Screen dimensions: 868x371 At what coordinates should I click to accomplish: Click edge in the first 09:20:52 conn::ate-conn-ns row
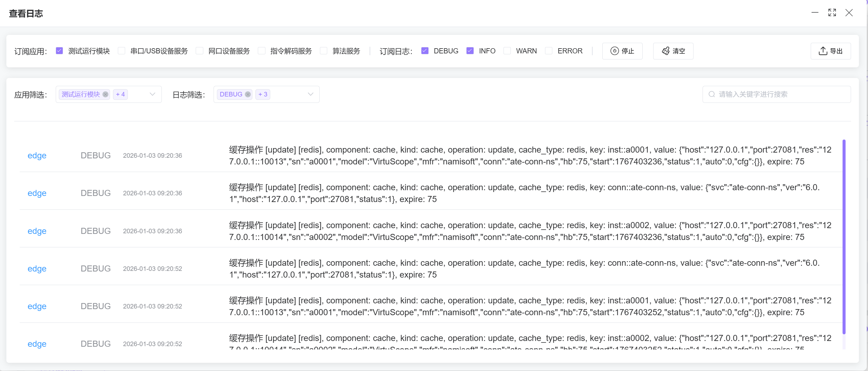[x=37, y=269]
